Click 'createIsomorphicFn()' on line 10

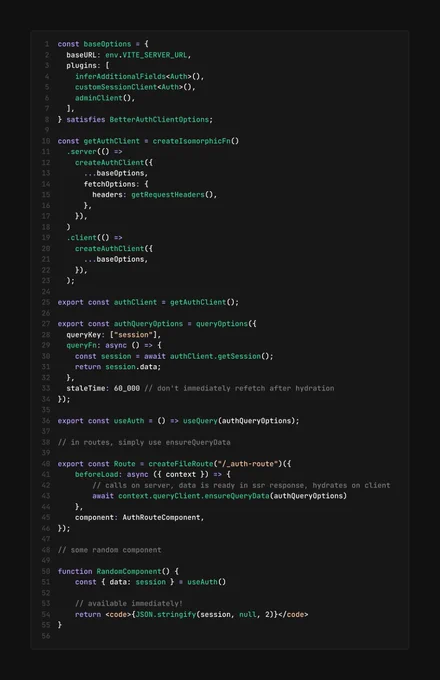196,141
